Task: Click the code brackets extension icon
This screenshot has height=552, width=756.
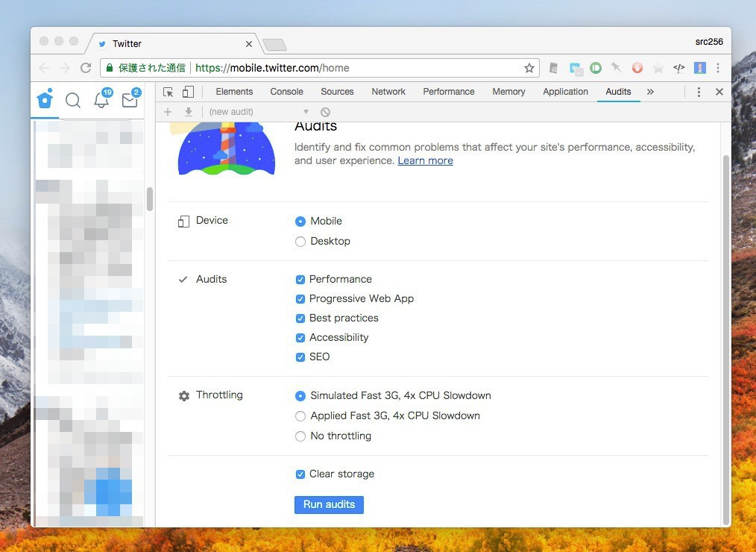Action: tap(679, 68)
